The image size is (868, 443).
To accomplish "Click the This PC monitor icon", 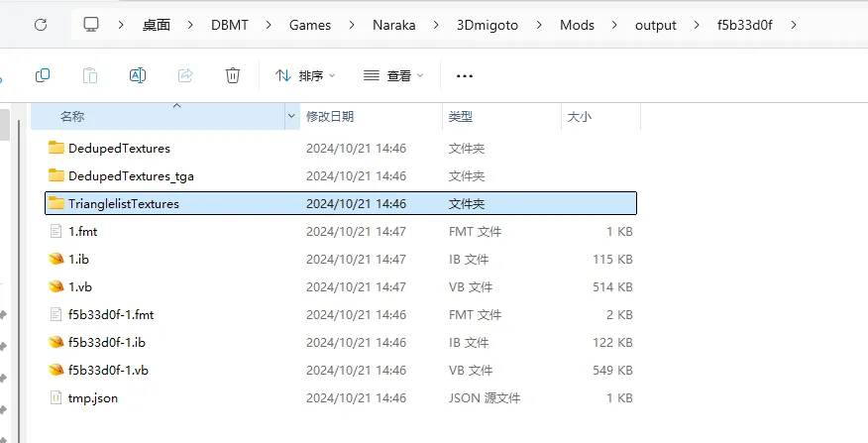I will (92, 24).
